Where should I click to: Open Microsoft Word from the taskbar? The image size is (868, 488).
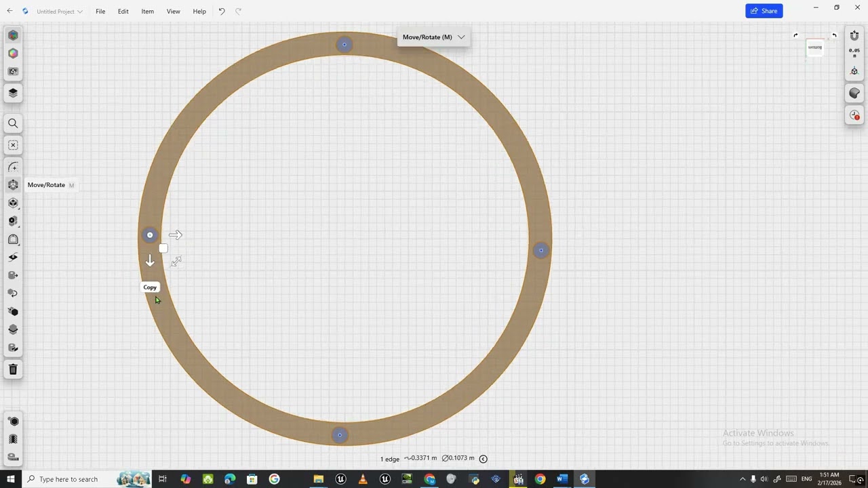coord(562,479)
